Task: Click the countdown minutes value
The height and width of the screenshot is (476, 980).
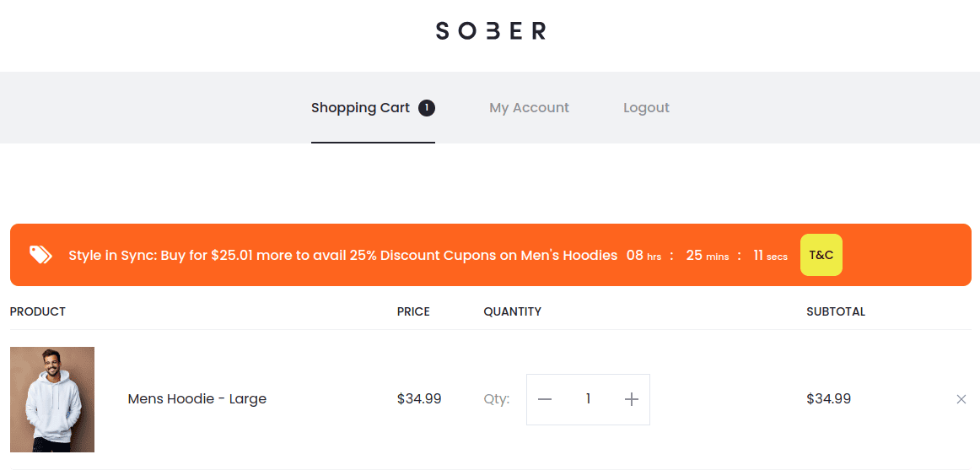Action: pyautogui.click(x=694, y=255)
